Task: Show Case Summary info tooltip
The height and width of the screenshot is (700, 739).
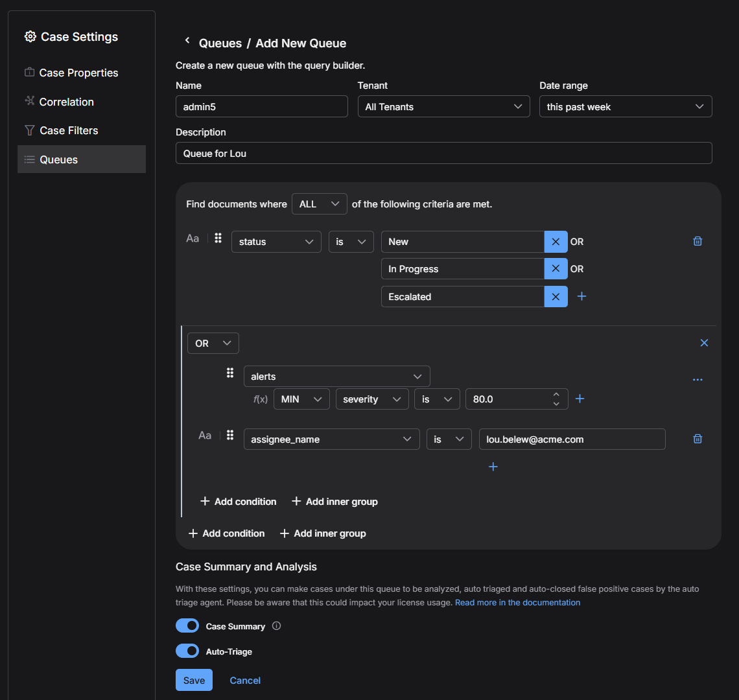Action: 277,626
